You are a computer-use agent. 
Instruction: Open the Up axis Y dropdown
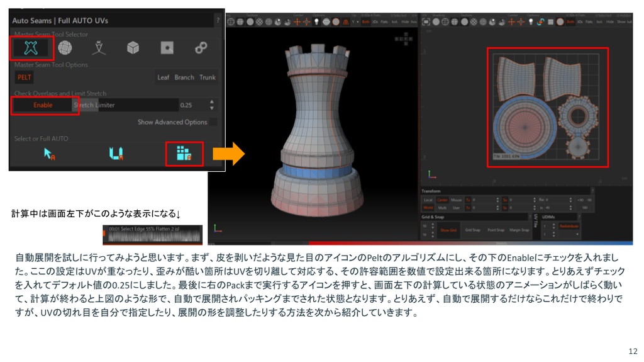356,22
